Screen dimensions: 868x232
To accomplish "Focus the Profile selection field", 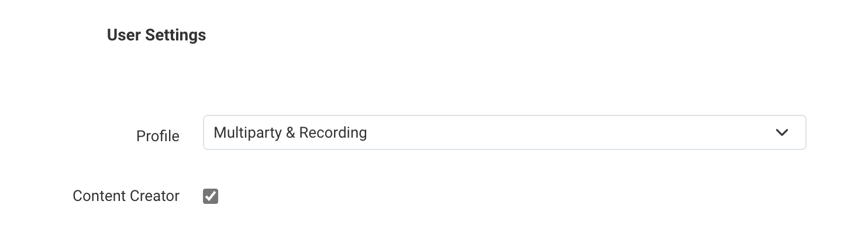I will pyautogui.click(x=504, y=132).
